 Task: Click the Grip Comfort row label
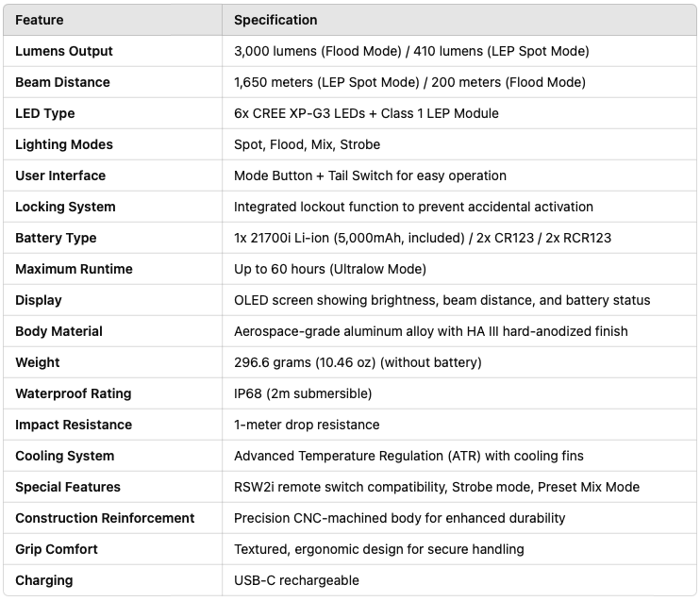[57, 549]
